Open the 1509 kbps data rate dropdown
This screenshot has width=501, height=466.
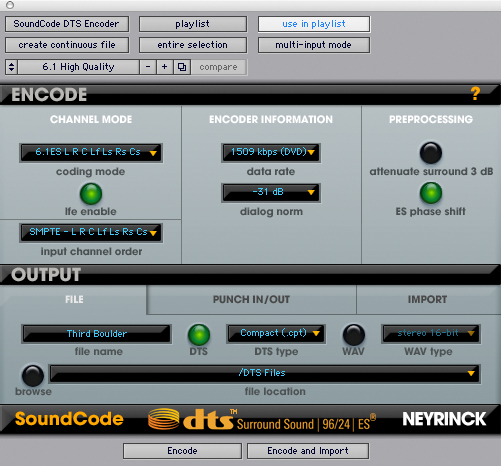(x=271, y=153)
